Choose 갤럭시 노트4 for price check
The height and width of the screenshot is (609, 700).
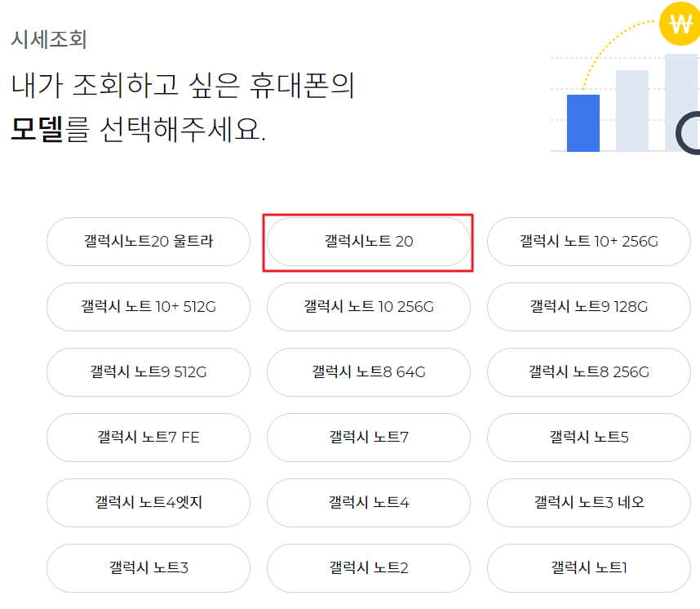(x=368, y=503)
